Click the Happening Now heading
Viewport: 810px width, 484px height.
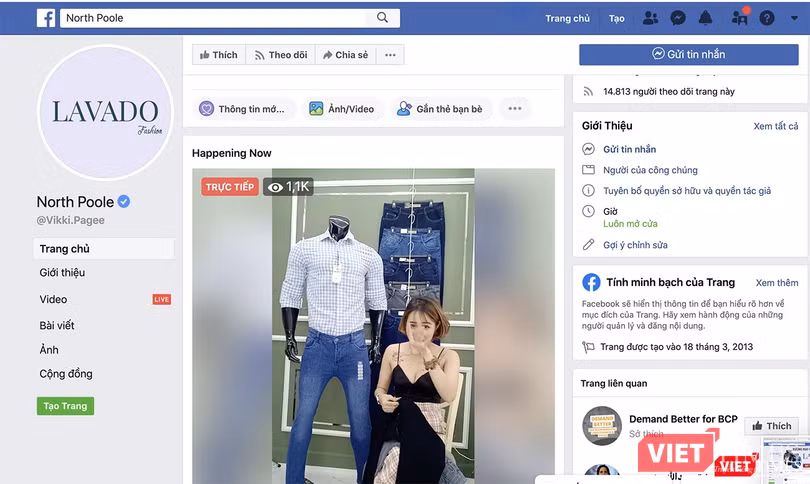(231, 153)
